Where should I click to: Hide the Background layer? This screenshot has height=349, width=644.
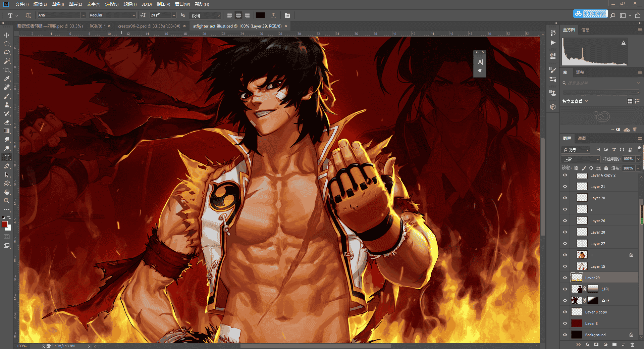tap(565, 335)
